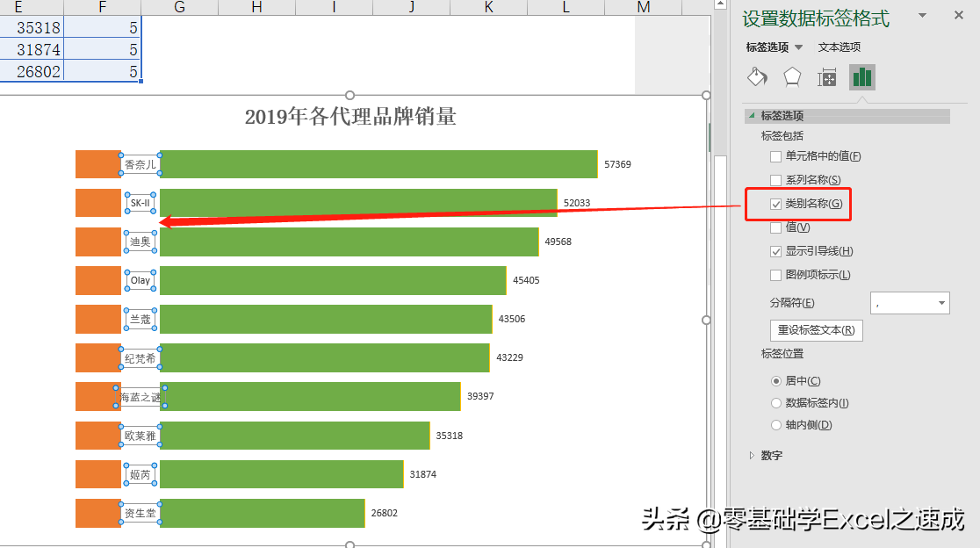This screenshot has height=548, width=980.
Task: Click the 52033 value label
Action: (577, 203)
